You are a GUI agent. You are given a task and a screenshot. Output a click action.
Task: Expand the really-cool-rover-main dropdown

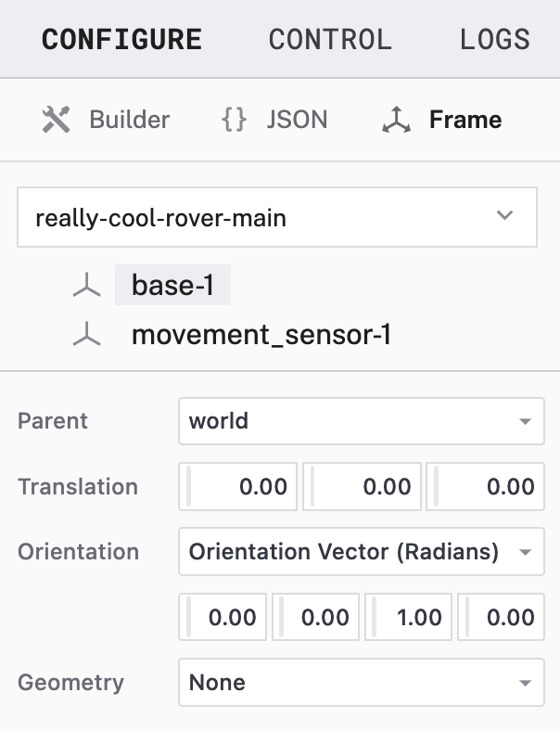point(277,218)
